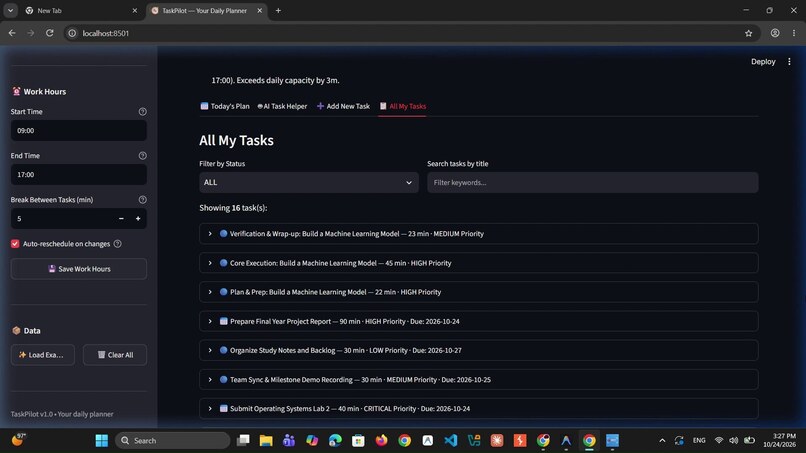Open the Add New Task tab
The width and height of the screenshot is (806, 453).
(x=343, y=106)
